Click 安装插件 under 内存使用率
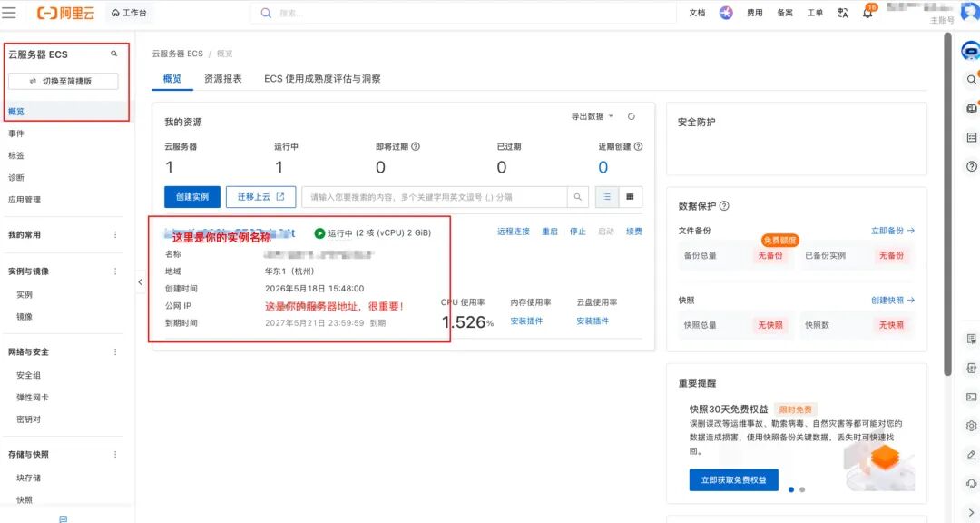 tap(526, 321)
